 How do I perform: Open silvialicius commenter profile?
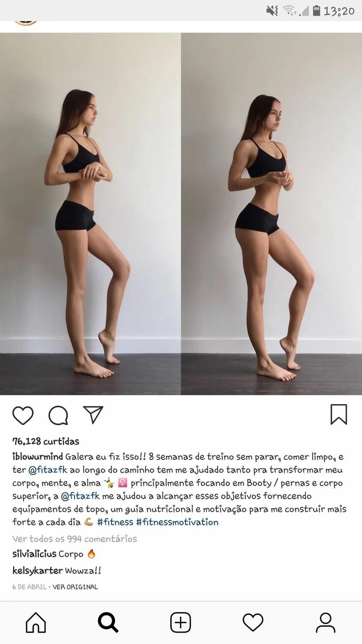click(x=34, y=554)
